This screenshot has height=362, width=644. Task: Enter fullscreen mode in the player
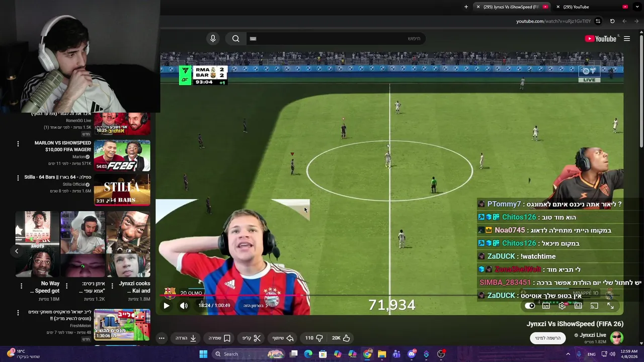click(610, 306)
